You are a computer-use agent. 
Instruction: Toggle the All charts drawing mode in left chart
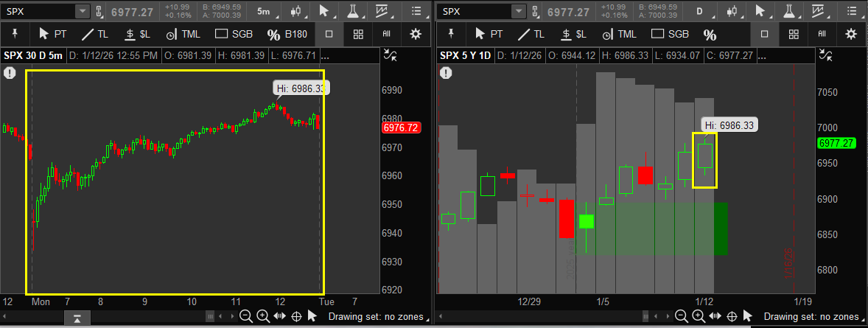(387, 34)
